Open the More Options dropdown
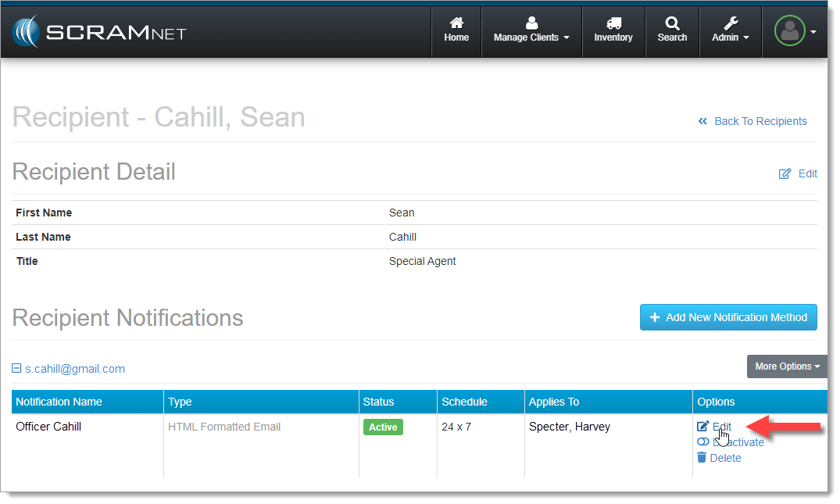The image size is (840, 504). point(787,366)
